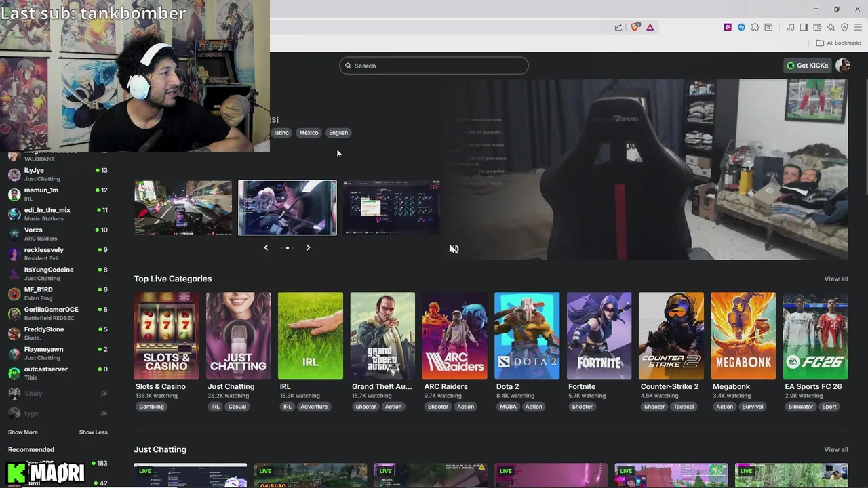Open the Brave Wallet icon
Viewport: 868px width, 488px height.
817,27
